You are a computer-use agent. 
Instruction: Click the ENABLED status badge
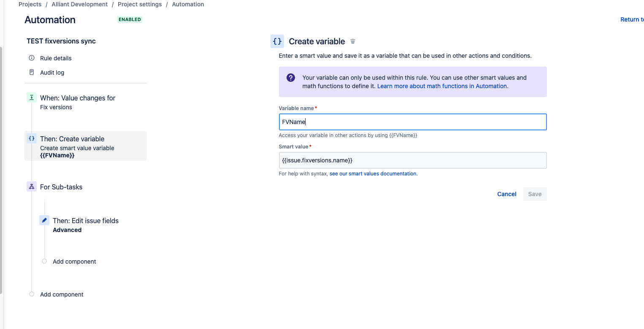tap(130, 19)
